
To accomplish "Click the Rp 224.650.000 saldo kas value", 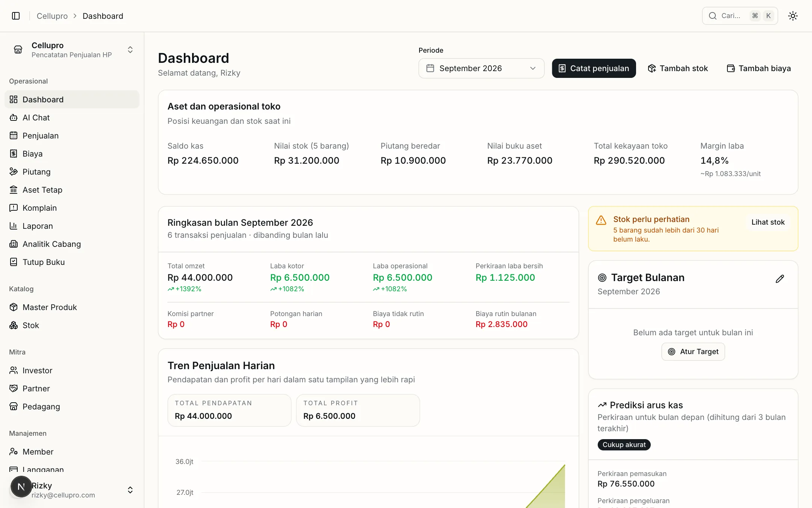I will click(203, 161).
